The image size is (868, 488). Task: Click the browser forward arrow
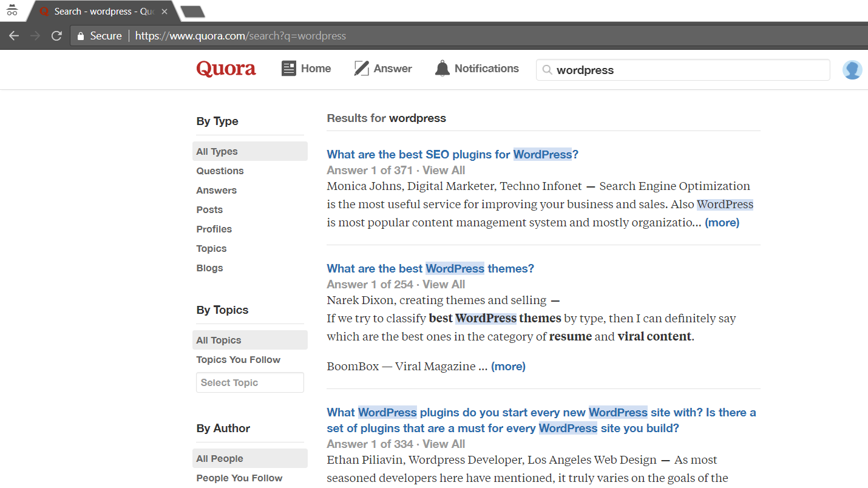(x=35, y=36)
